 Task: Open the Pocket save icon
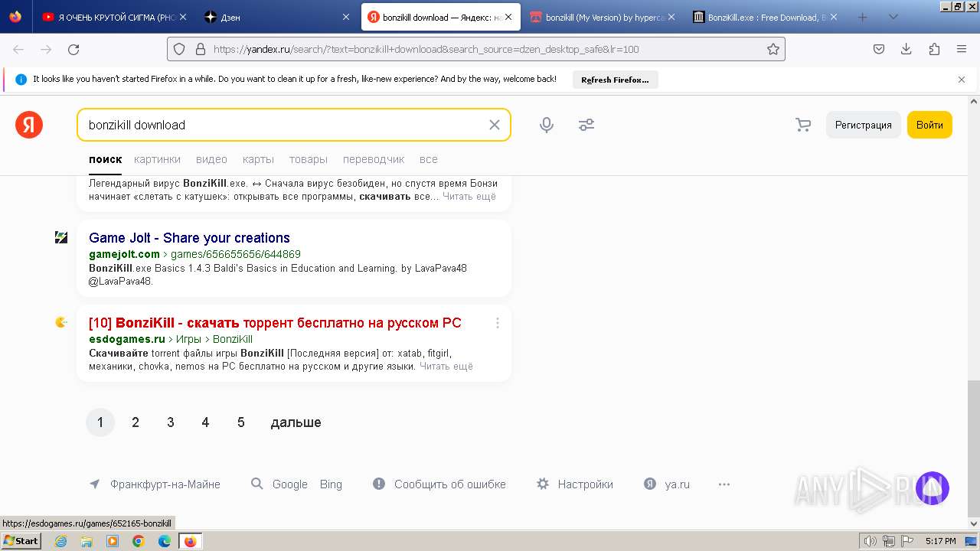879,49
